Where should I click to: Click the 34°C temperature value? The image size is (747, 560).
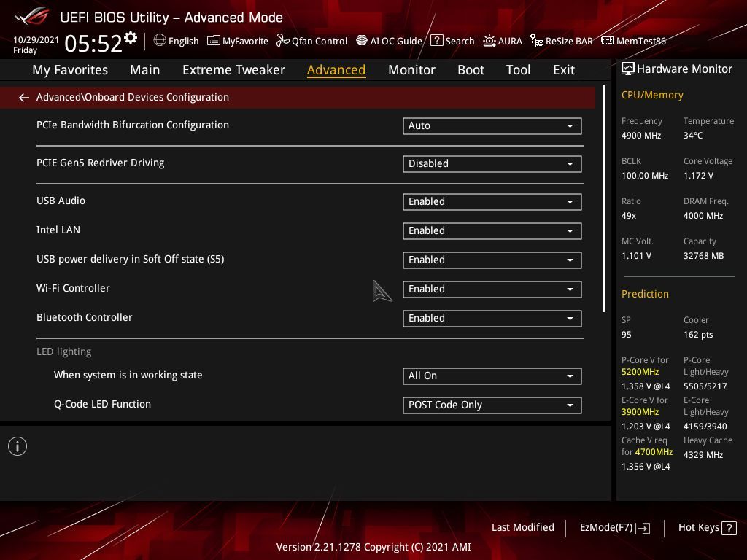(693, 136)
